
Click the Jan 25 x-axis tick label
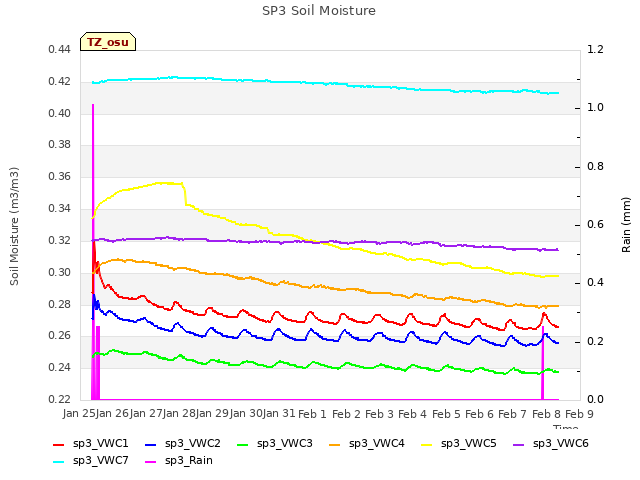click(x=80, y=413)
